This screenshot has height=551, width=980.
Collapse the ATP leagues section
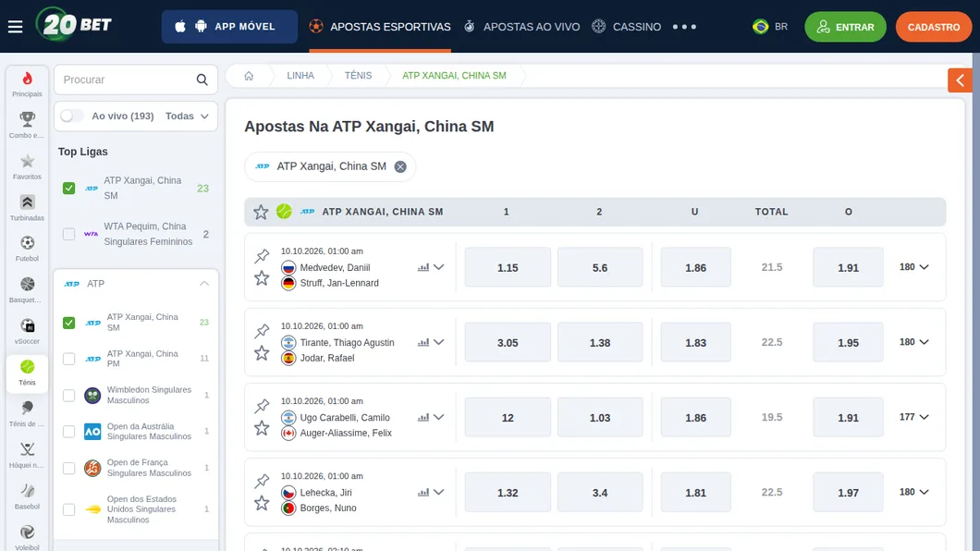coord(204,284)
